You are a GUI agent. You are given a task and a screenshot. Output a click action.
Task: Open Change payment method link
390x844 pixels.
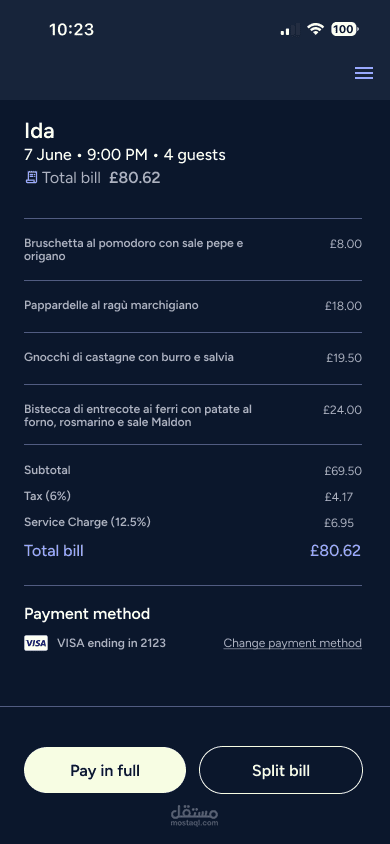tap(293, 643)
